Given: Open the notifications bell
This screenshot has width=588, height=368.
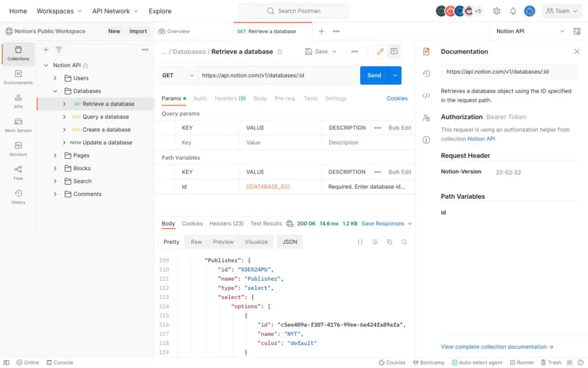Looking at the screenshot, I should pyautogui.click(x=513, y=11).
